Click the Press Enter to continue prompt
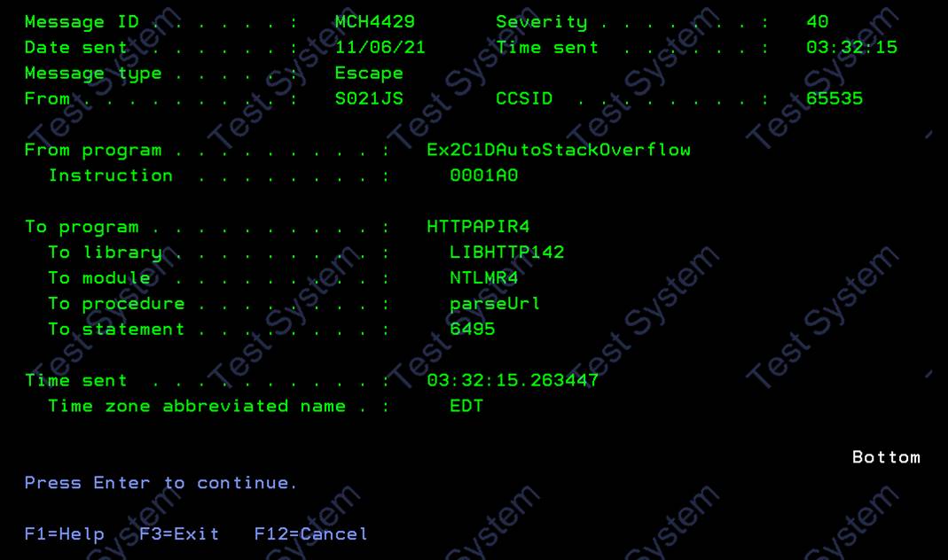948x560 pixels. coord(161,483)
